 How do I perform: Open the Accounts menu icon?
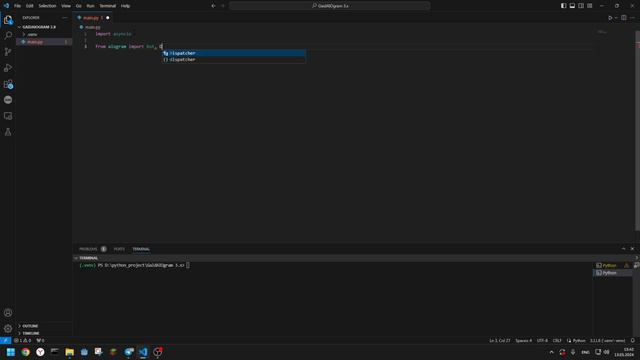(8, 313)
